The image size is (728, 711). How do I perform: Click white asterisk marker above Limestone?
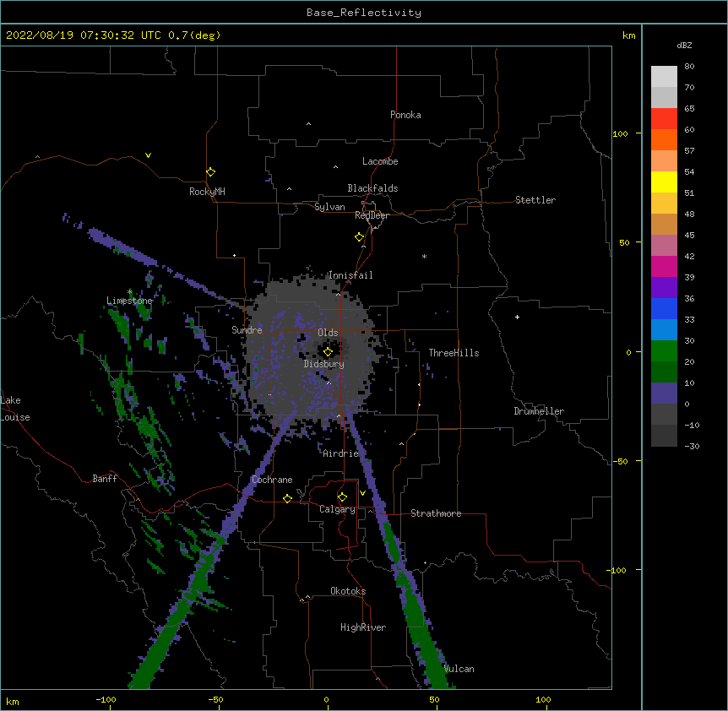[x=130, y=292]
